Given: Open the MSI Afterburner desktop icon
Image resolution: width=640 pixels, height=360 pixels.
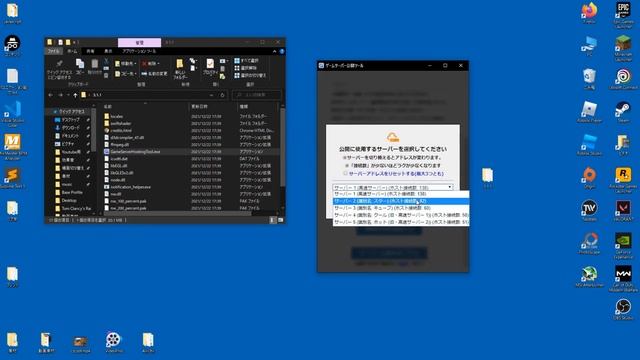Looking at the screenshot, I should (589, 276).
